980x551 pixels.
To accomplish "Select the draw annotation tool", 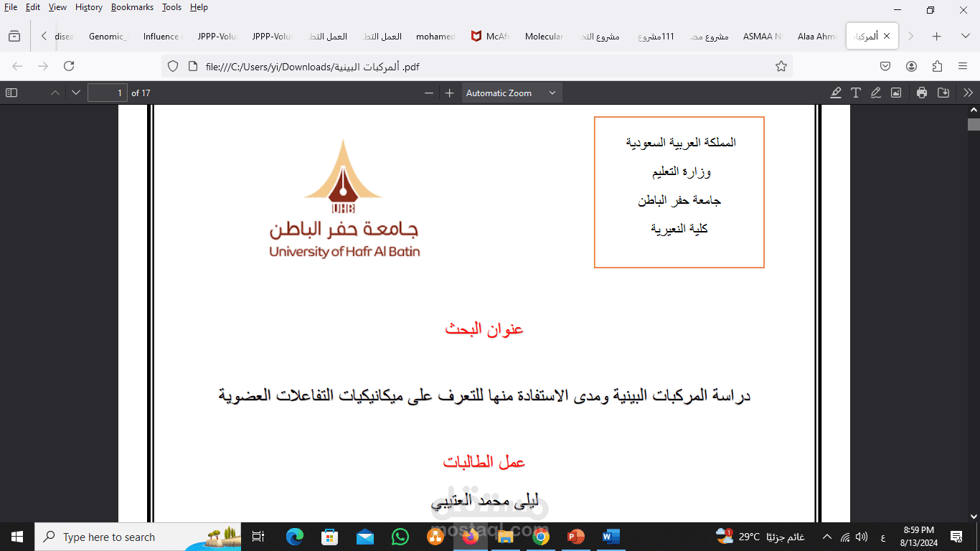I will tap(875, 92).
